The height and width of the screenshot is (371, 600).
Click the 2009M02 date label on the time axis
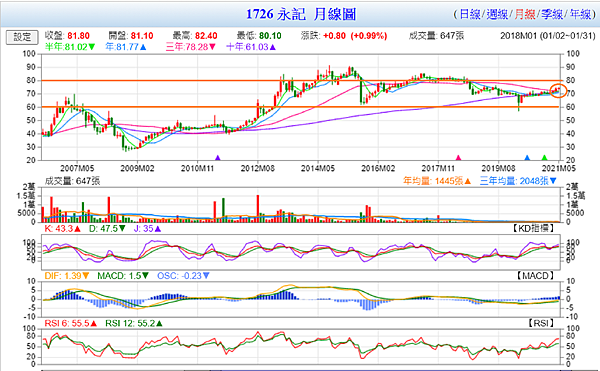click(137, 168)
